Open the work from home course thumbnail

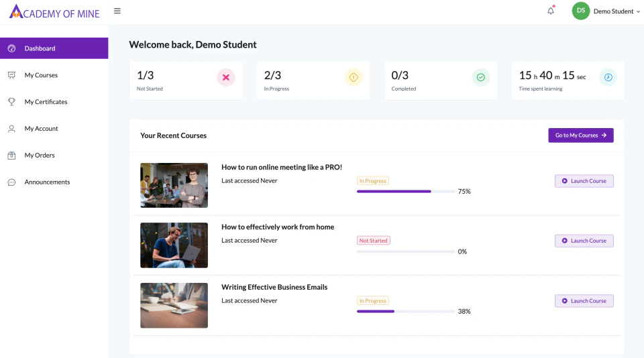(174, 245)
